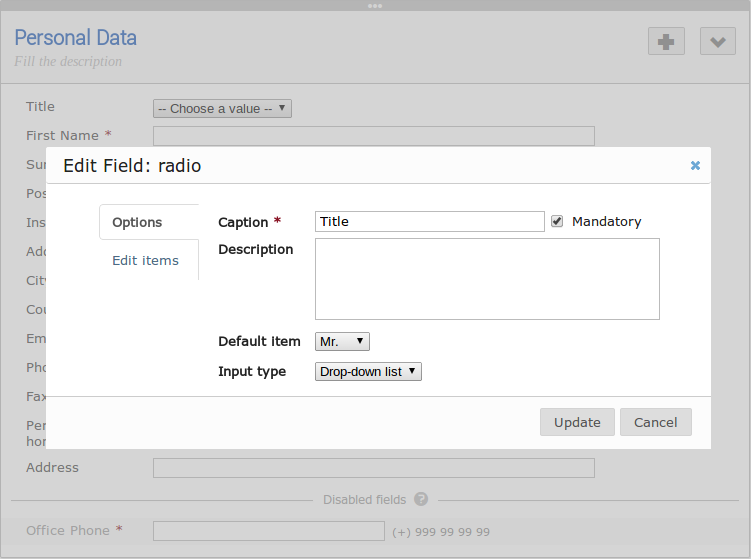Click into the Caption text field
This screenshot has height=559, width=751.
pyautogui.click(x=430, y=221)
